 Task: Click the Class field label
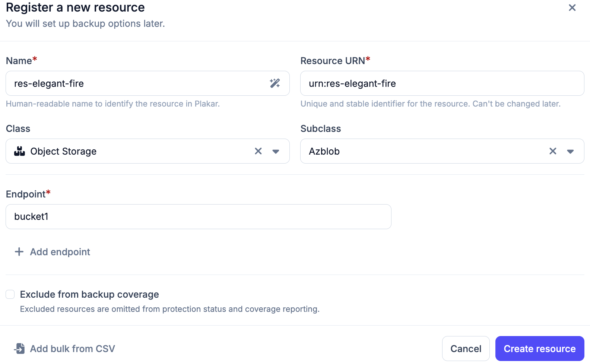[x=18, y=129]
